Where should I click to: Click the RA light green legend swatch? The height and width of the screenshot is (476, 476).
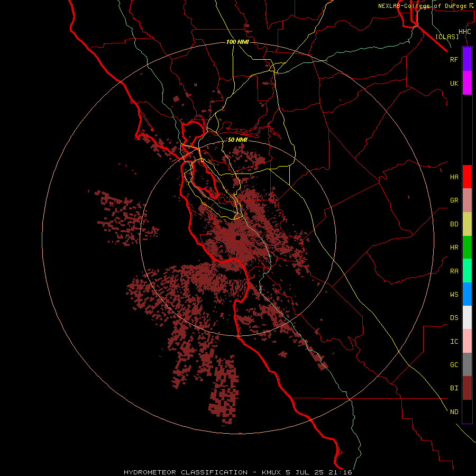coord(467,271)
